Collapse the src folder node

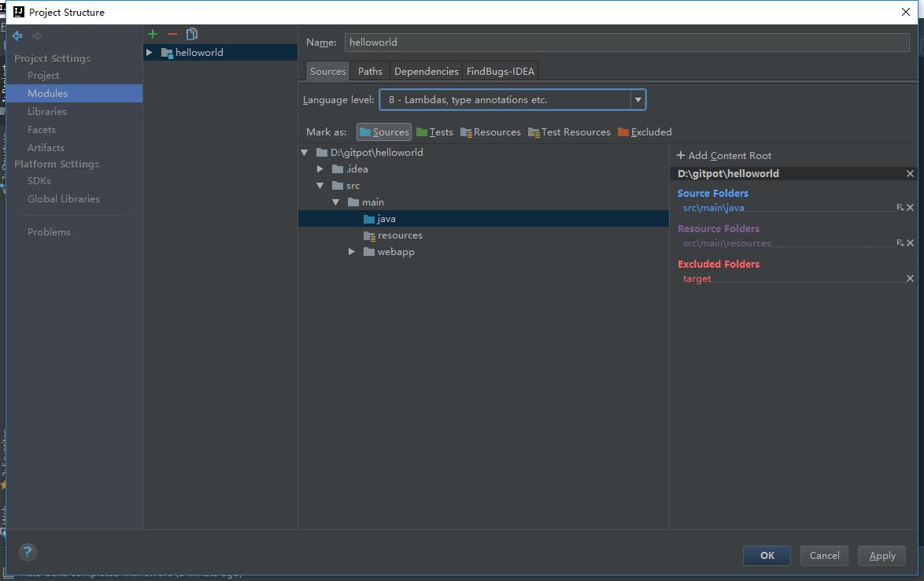pyautogui.click(x=320, y=186)
